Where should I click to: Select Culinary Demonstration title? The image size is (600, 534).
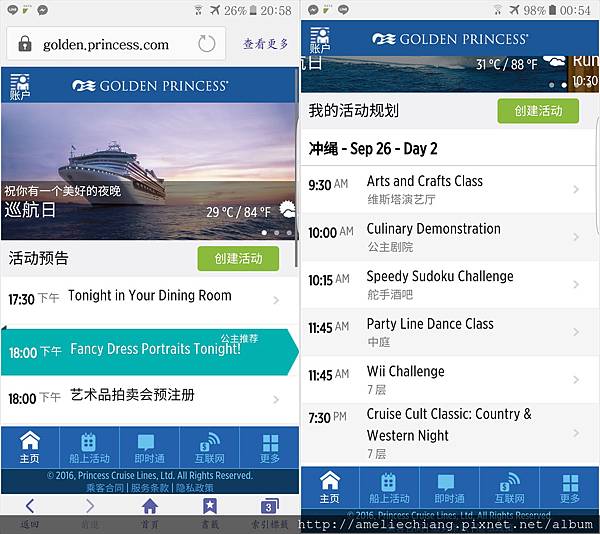click(434, 229)
